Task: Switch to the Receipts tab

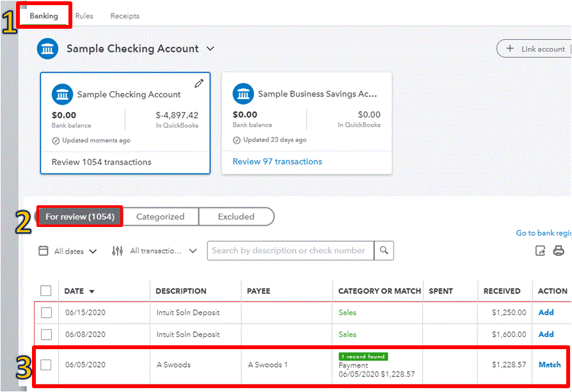Action: click(125, 16)
